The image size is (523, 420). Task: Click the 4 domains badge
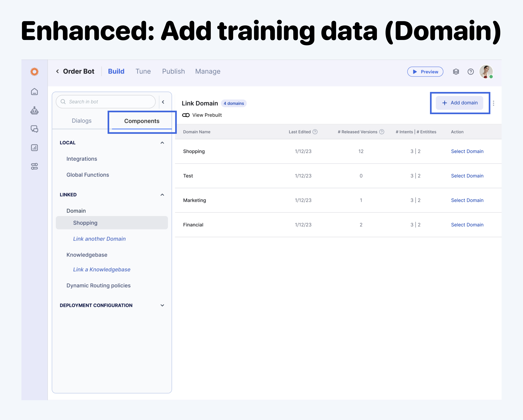pyautogui.click(x=234, y=103)
